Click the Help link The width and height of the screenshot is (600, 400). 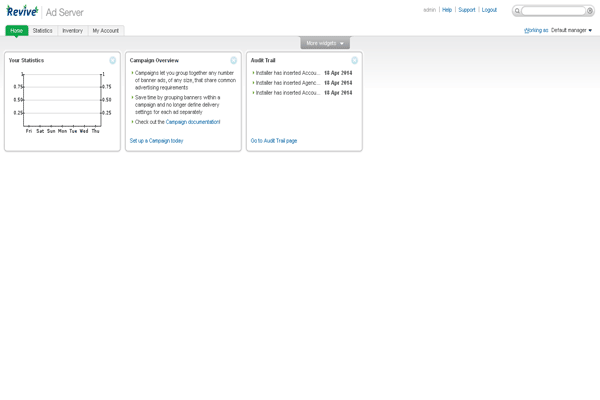[x=447, y=9]
